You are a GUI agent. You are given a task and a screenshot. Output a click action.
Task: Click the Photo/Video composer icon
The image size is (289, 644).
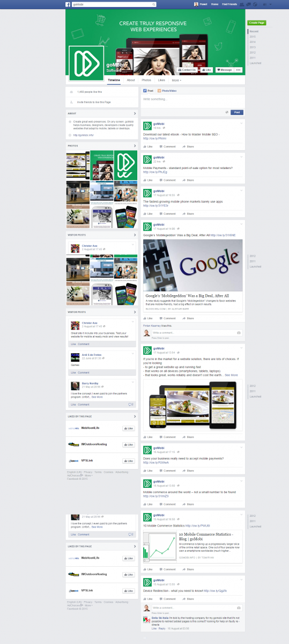[159, 91]
